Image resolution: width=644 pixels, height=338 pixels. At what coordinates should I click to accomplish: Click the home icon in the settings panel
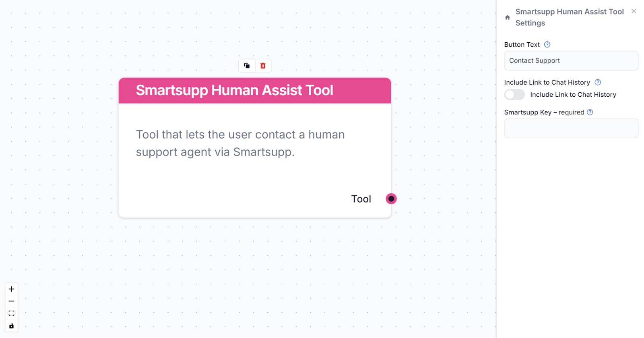tap(506, 18)
